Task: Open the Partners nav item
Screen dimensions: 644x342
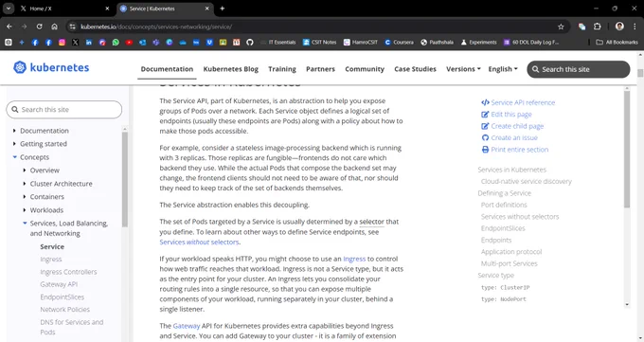Action: 320,69
